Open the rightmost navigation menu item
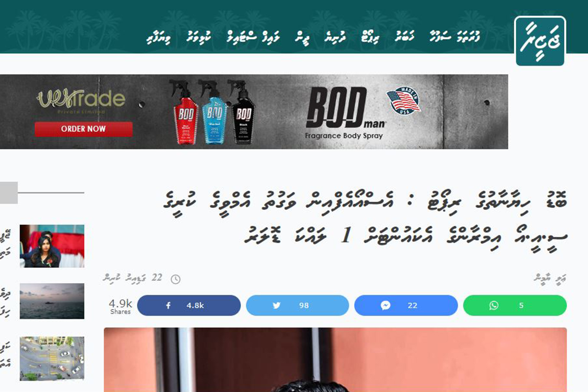The height and width of the screenshot is (392, 588). tap(455, 37)
